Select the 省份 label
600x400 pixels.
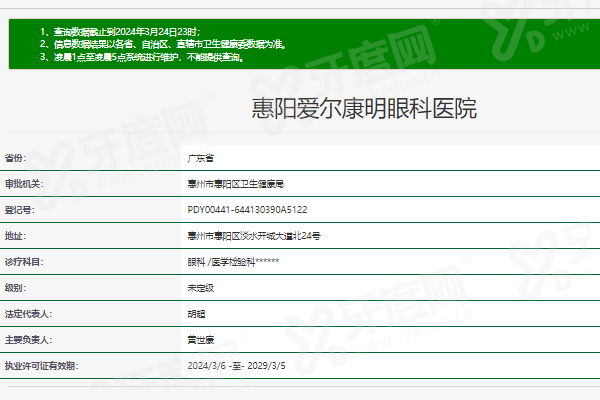15,158
